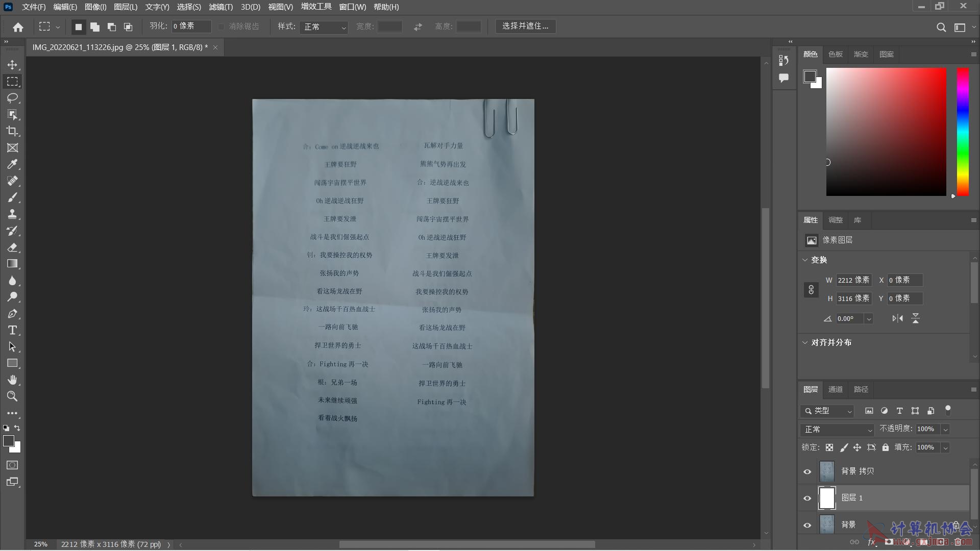Click the 羽化 feather input field
Viewport: 980px width, 551px height.
pos(191,26)
